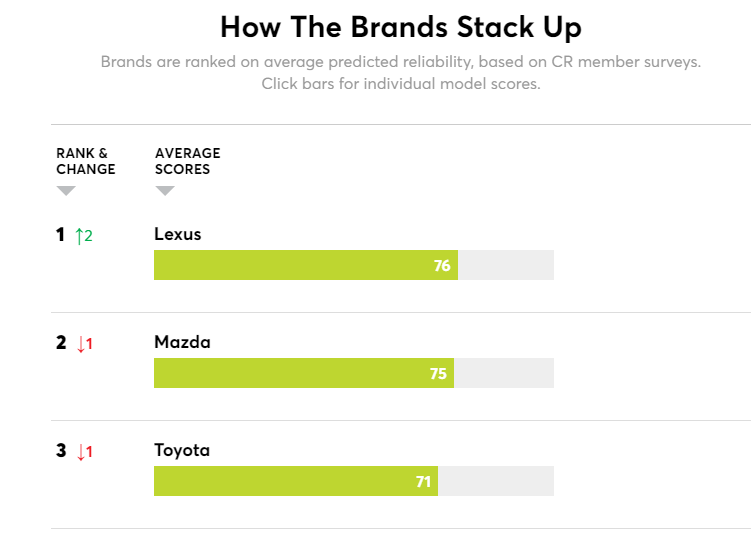This screenshot has height=533, width=751.
Task: Click Lexus score value 76
Action: click(442, 266)
